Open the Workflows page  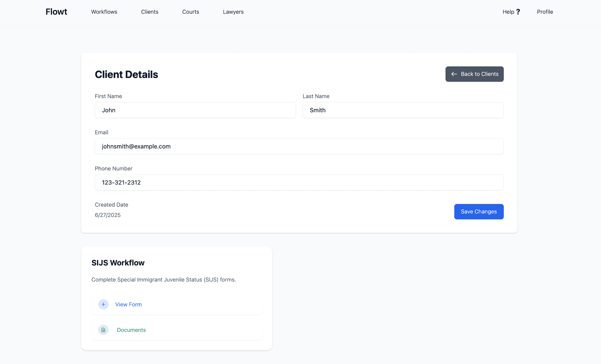click(x=104, y=12)
